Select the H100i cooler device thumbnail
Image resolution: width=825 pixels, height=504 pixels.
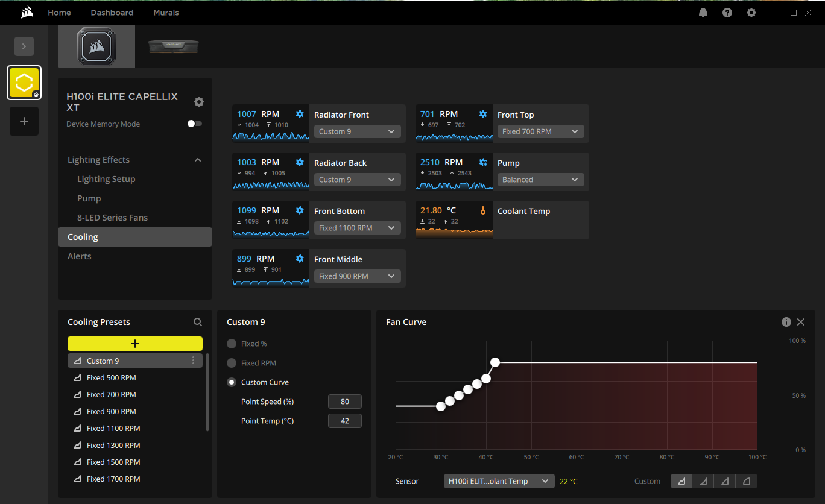tap(96, 46)
